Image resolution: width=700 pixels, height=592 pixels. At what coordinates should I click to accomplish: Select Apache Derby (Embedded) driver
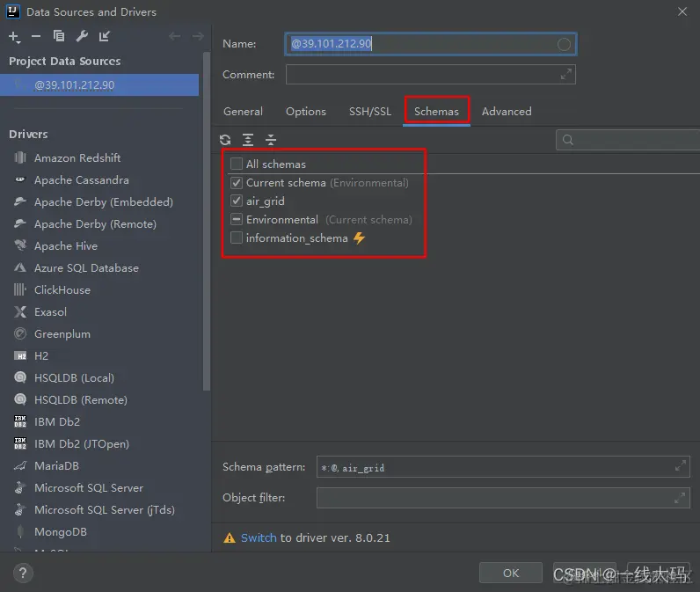pyautogui.click(x=104, y=201)
